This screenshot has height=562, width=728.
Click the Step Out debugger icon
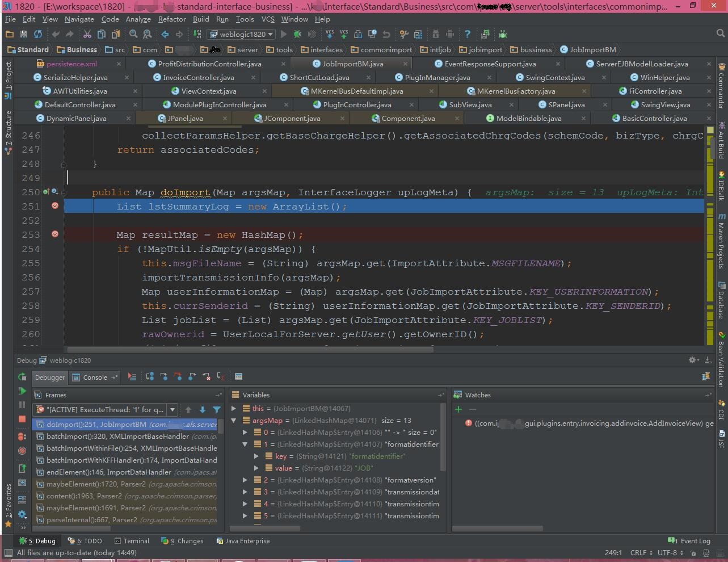tap(192, 376)
